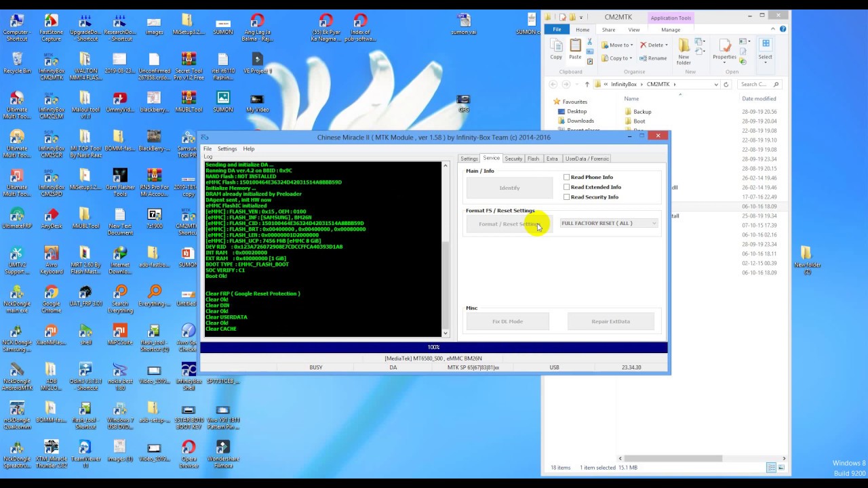Enable Read Security Info checkbox
This screenshot has height=488, width=868.
pos(566,197)
